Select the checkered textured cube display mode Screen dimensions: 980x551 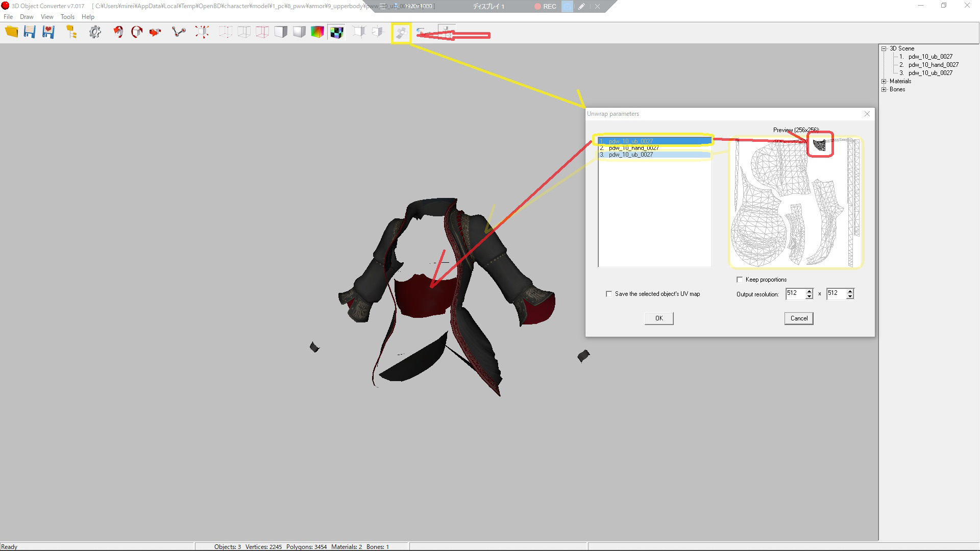click(x=336, y=32)
